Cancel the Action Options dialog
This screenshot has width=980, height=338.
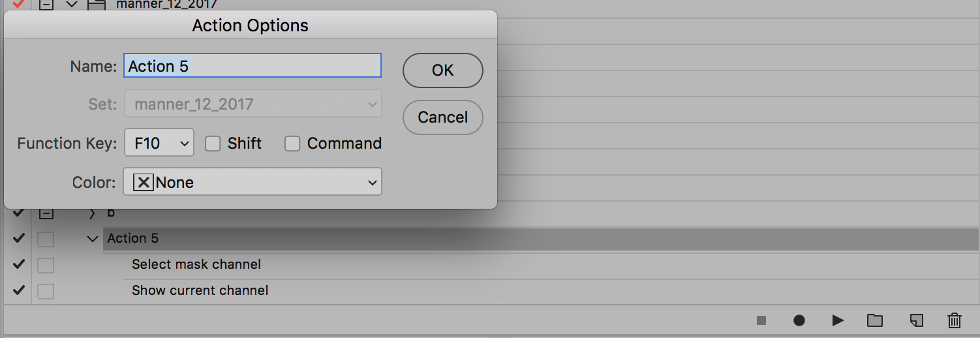tap(442, 117)
